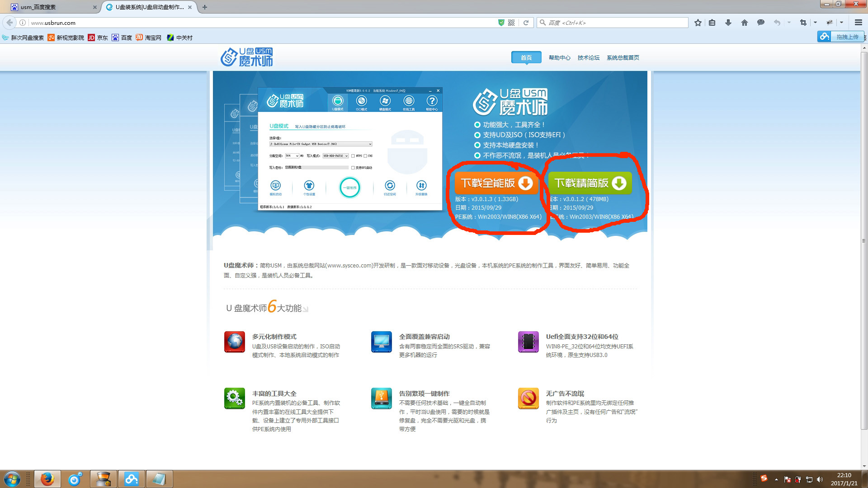Download 下载全能版 full version

click(496, 183)
